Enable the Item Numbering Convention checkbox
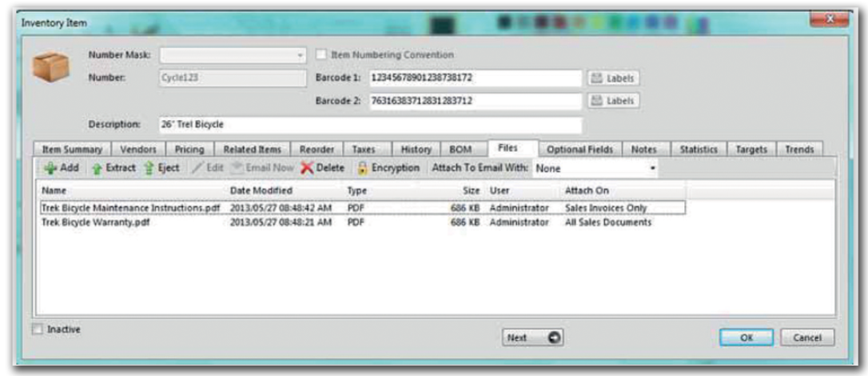This screenshot has width=868, height=376. (321, 55)
